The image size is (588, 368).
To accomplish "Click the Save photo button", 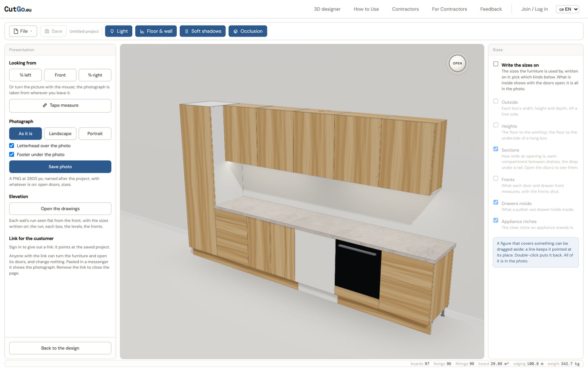I will [60, 167].
